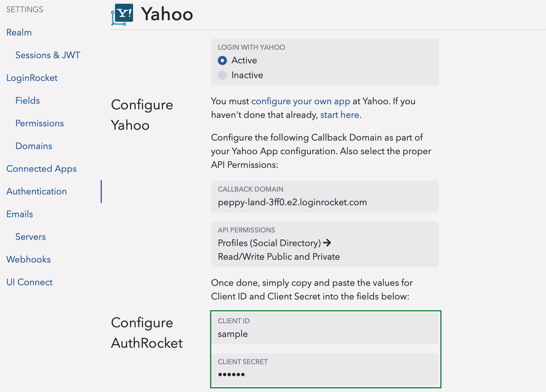Screen dimensions: 546x392
Task: Select Authentication in the sidebar
Action: tap(36, 191)
